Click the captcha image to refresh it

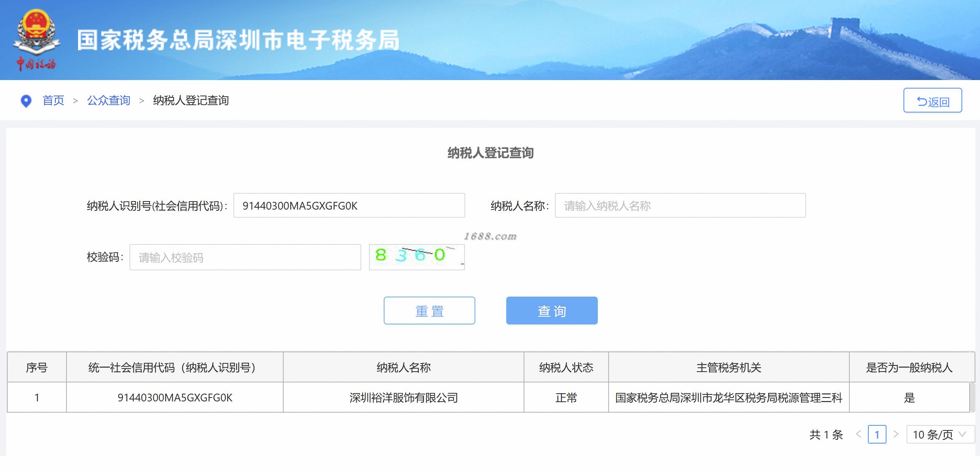click(x=417, y=257)
